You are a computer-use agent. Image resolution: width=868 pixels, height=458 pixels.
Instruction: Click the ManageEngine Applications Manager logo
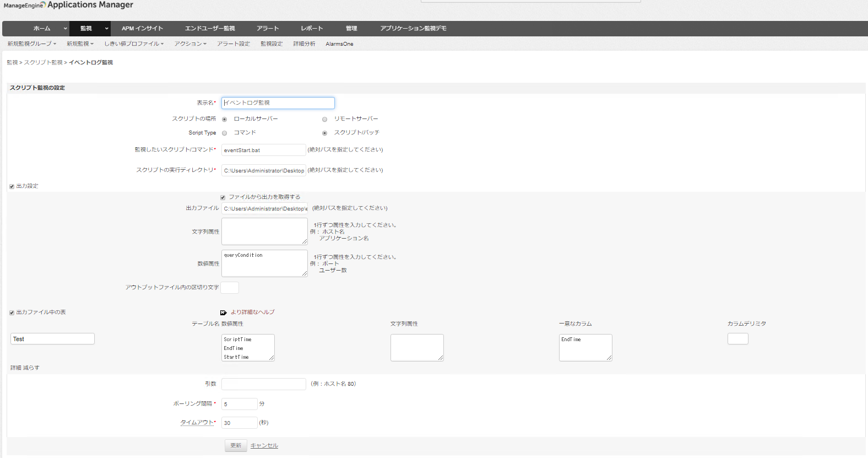pos(68,6)
